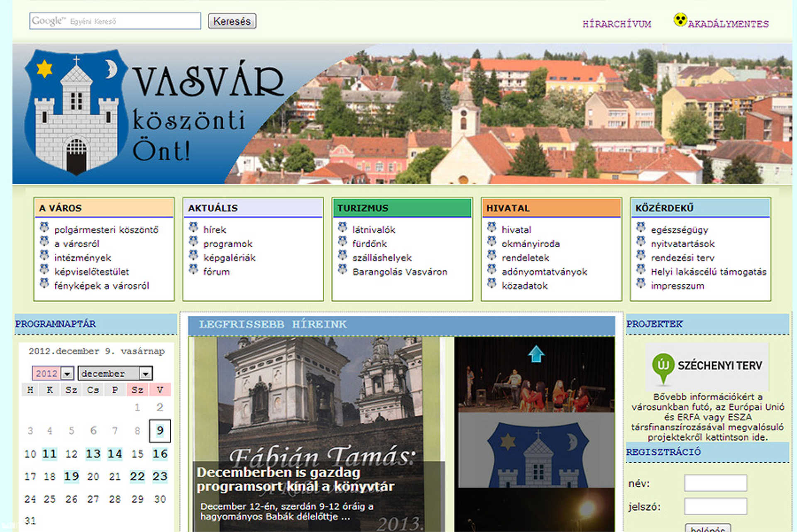Screen dimensions: 797x532
Task: Click the Új Széchenyi Terv logo
Action: point(707,366)
